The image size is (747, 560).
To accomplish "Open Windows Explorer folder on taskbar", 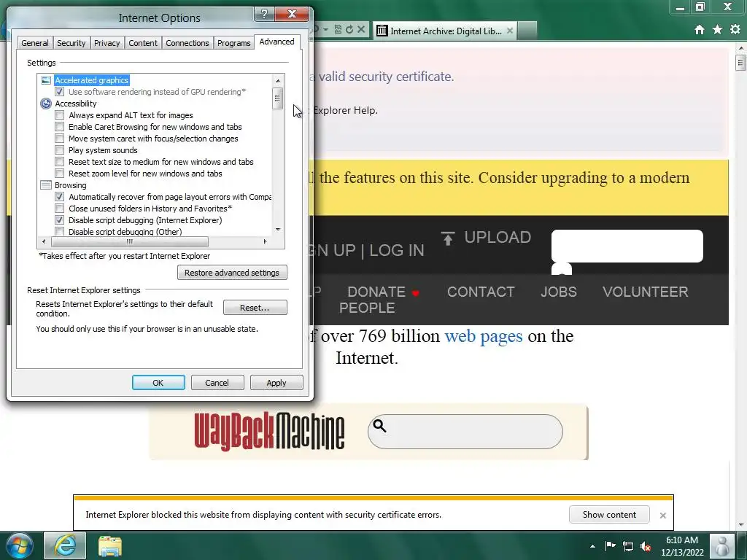I will pos(110,545).
